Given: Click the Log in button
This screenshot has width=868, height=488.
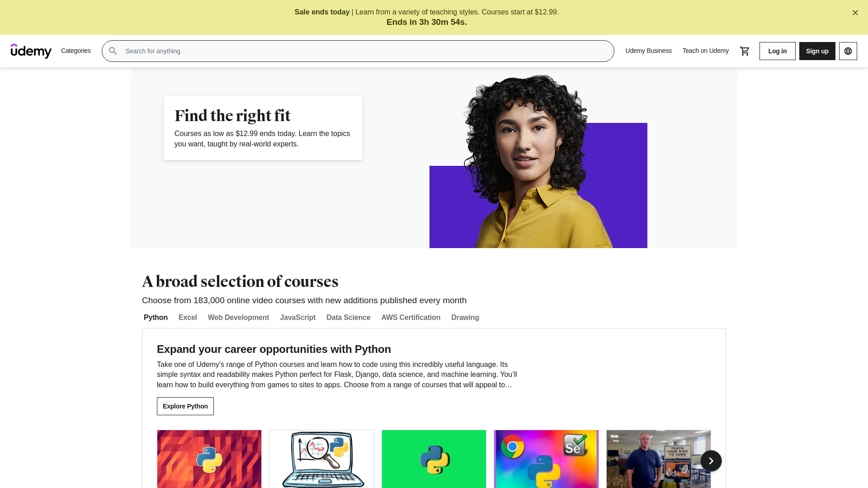Looking at the screenshot, I should click(777, 51).
